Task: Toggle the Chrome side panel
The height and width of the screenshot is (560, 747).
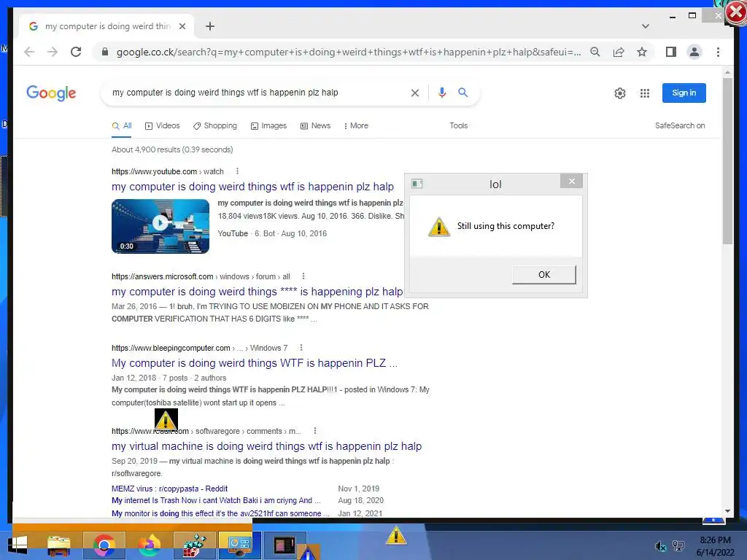Action: click(x=671, y=52)
